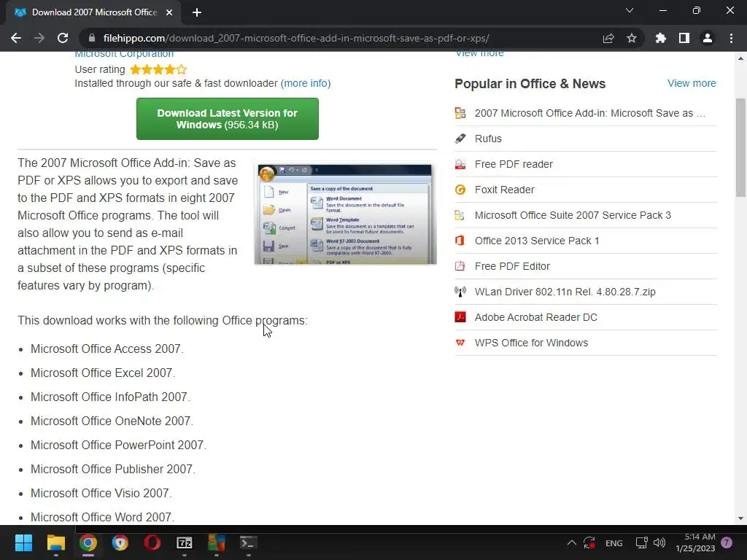Open the Free PDF Editor listing

(x=512, y=266)
